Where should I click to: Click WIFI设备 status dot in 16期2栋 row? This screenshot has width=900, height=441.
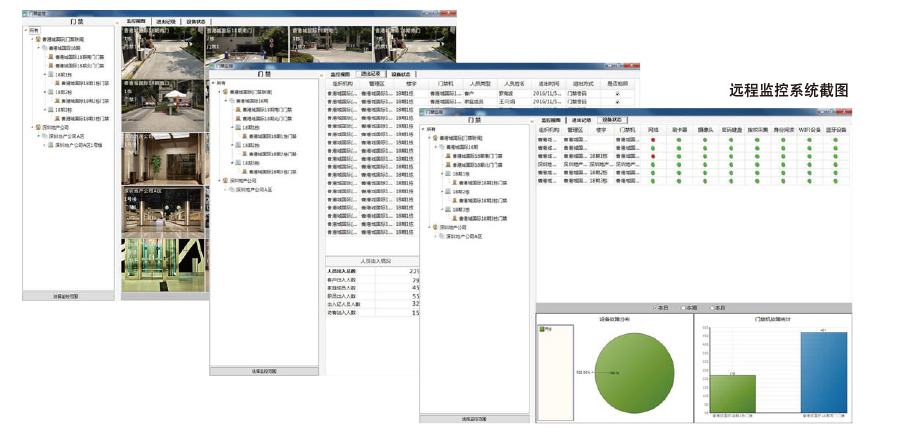(809, 172)
